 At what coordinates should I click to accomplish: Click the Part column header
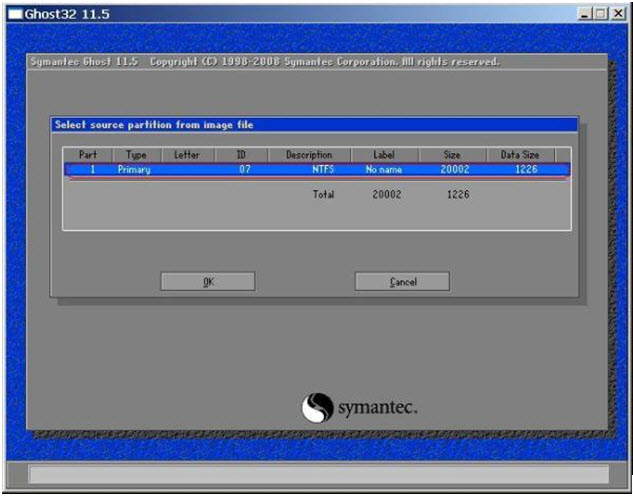click(88, 155)
